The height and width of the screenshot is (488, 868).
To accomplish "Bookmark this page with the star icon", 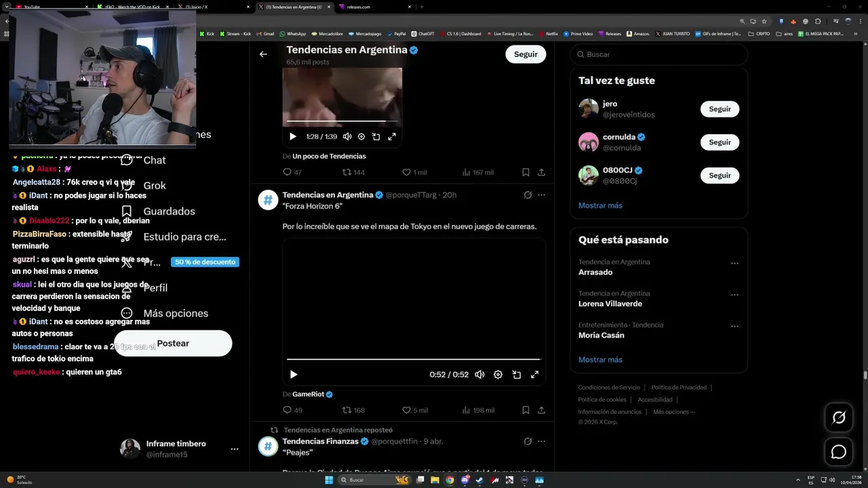I will [764, 21].
